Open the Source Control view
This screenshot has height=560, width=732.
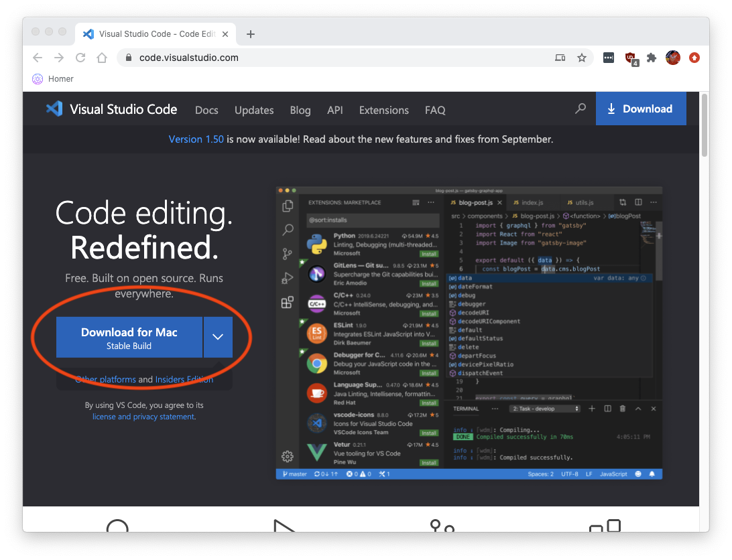tap(288, 254)
